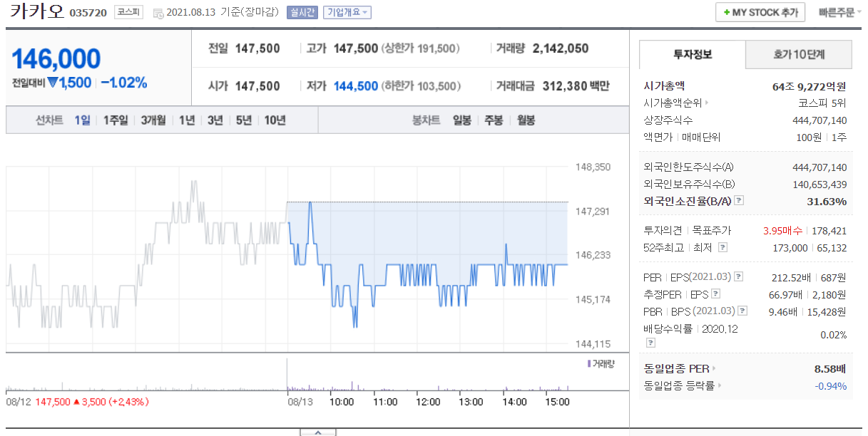Open help icon beside 52주최고 최저
This screenshot has height=436, width=868.
723,247
